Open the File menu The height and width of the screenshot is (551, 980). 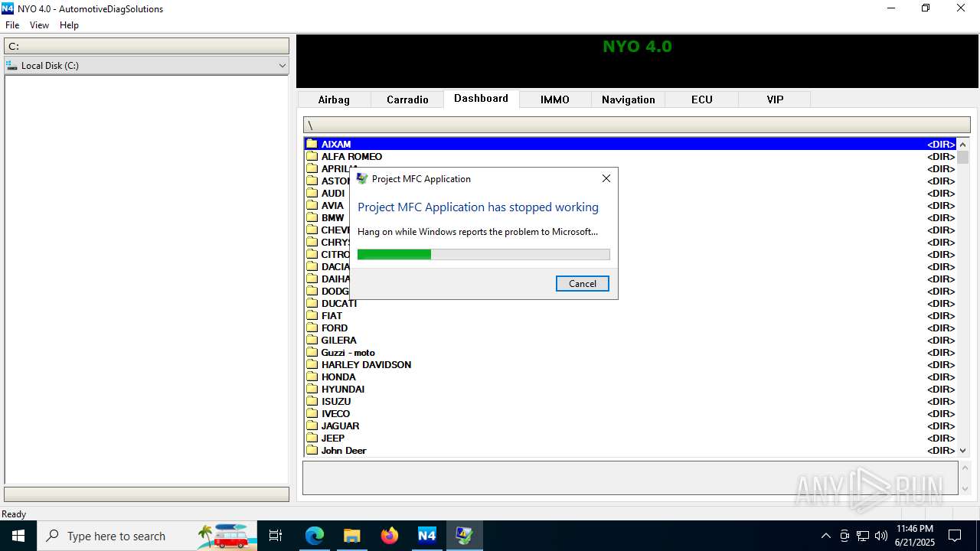[12, 25]
